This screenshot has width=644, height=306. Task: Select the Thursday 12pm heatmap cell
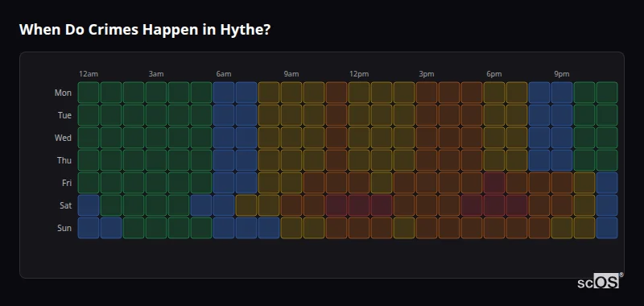tap(359, 160)
